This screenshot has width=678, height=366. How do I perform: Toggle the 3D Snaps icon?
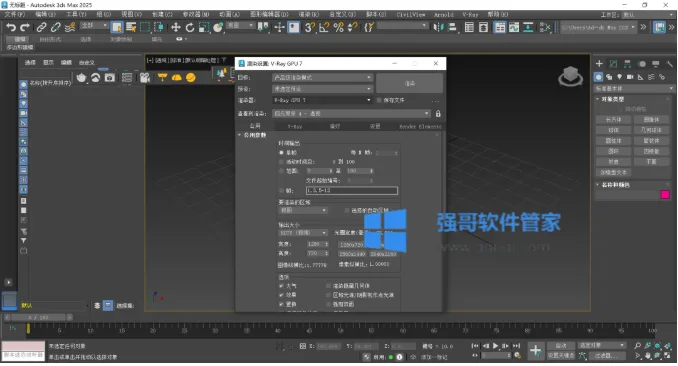point(310,27)
